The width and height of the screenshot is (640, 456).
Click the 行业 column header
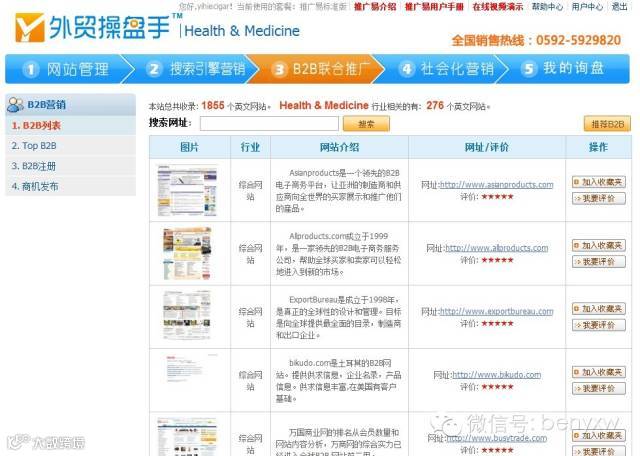click(x=250, y=147)
